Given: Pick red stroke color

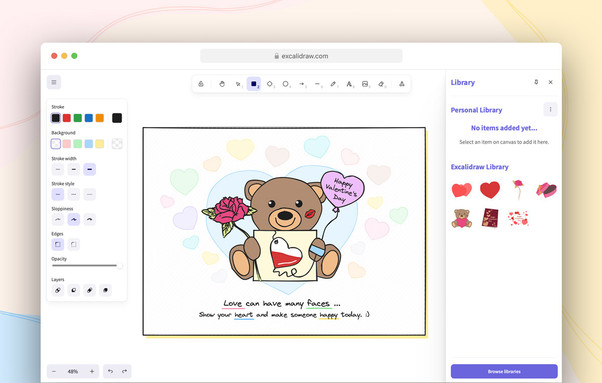Looking at the screenshot, I should [x=67, y=118].
